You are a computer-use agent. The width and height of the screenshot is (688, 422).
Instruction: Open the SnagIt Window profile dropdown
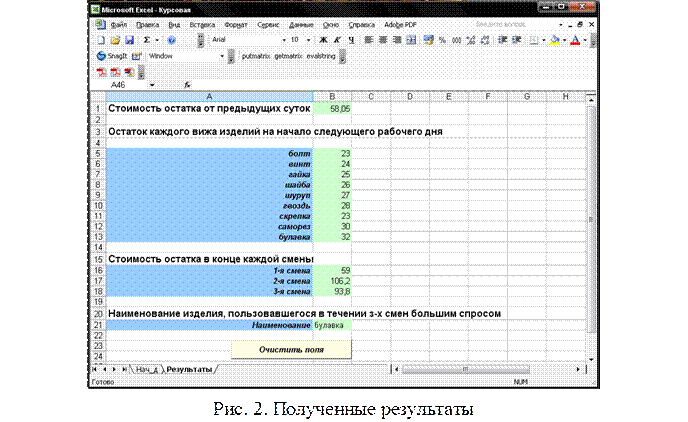pos(222,56)
